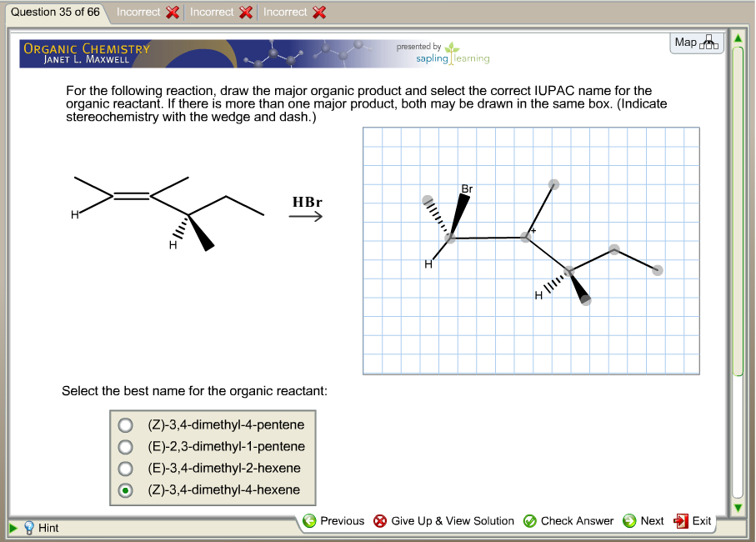Select (E)-3,4-dimethyl-2-hexene option
The width and height of the screenshot is (756, 542).
coord(125,469)
